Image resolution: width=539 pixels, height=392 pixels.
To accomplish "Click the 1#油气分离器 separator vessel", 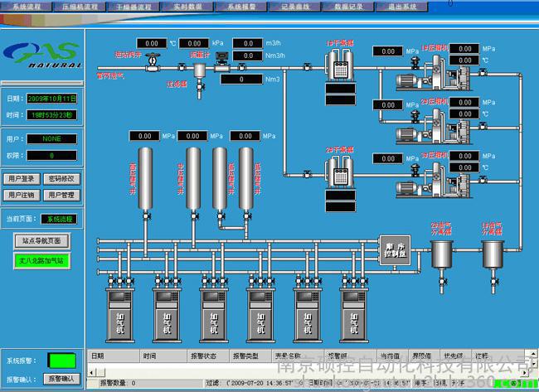I will (493, 254).
